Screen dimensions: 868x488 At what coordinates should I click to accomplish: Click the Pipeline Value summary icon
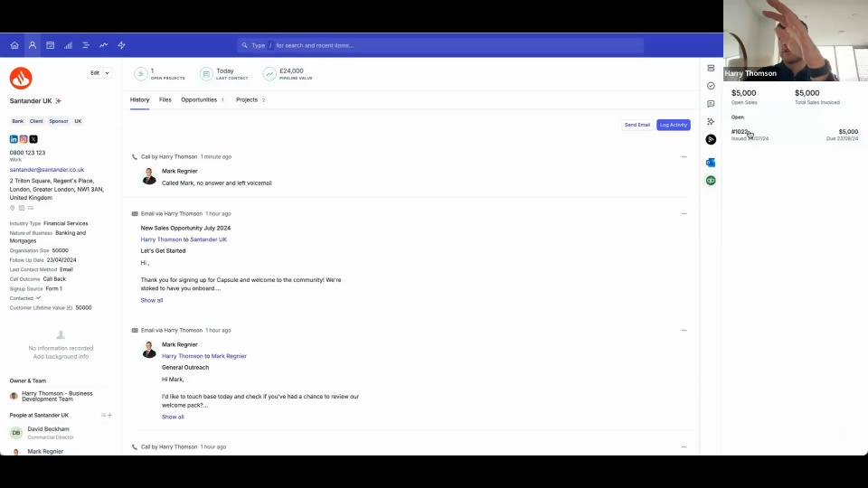[269, 73]
